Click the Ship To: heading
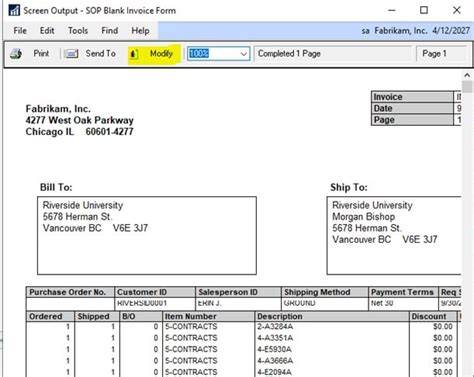 tap(349, 187)
